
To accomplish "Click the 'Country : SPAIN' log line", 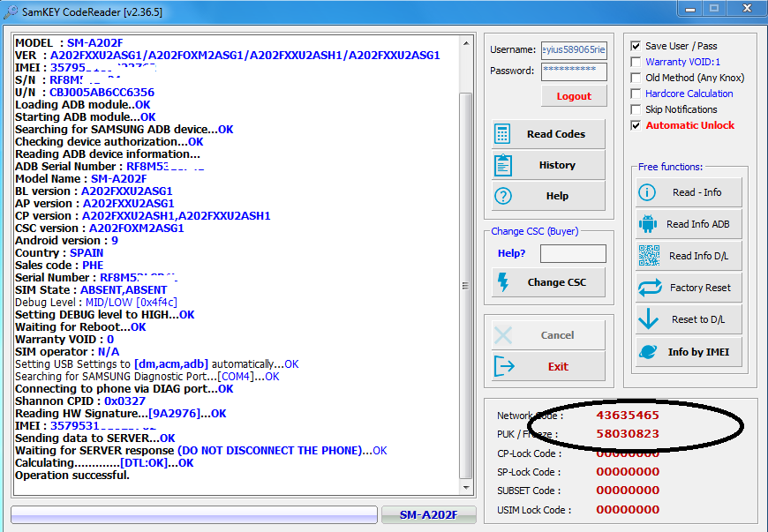I will pos(59,253).
